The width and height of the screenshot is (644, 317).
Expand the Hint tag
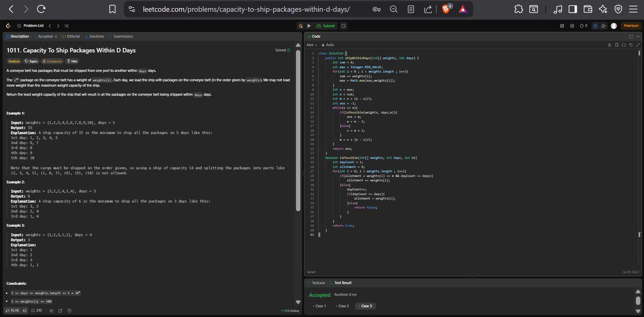[72, 61]
